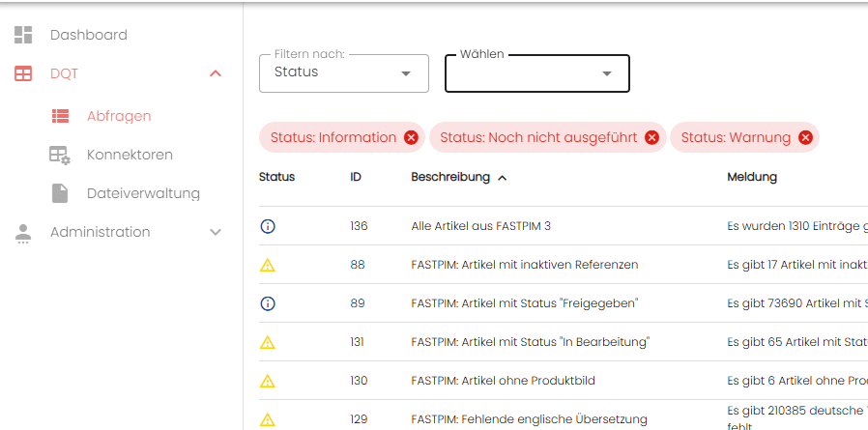Open the Filtern nach Status dropdown
The height and width of the screenshot is (430, 868).
point(344,73)
